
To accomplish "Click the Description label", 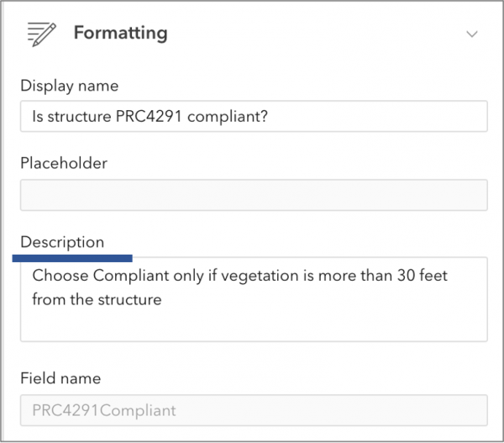I will coord(62,242).
